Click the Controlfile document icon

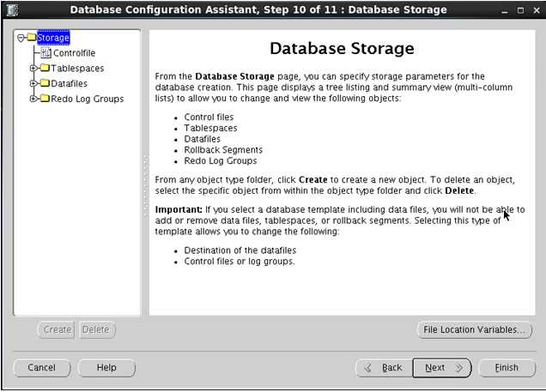click(45, 53)
